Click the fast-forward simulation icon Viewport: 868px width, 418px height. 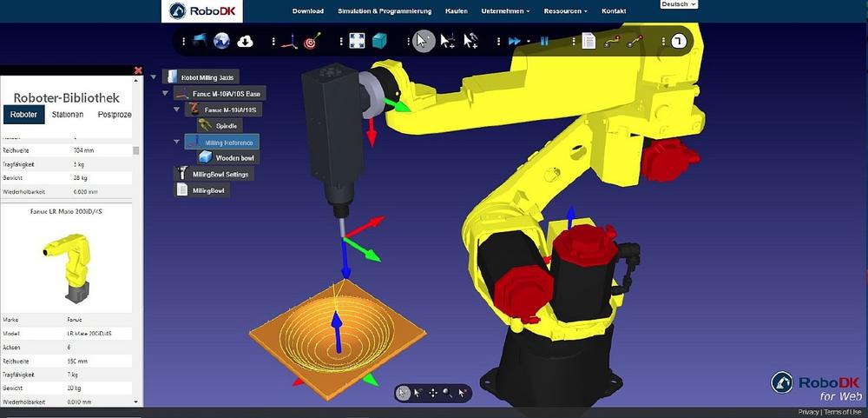pyautogui.click(x=515, y=41)
